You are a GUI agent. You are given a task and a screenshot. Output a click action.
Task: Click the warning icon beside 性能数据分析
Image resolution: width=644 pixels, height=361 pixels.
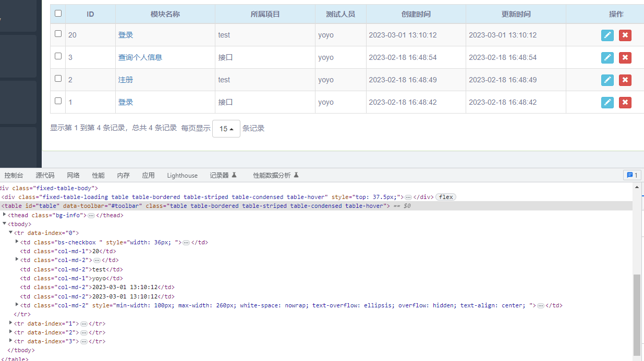(296, 175)
